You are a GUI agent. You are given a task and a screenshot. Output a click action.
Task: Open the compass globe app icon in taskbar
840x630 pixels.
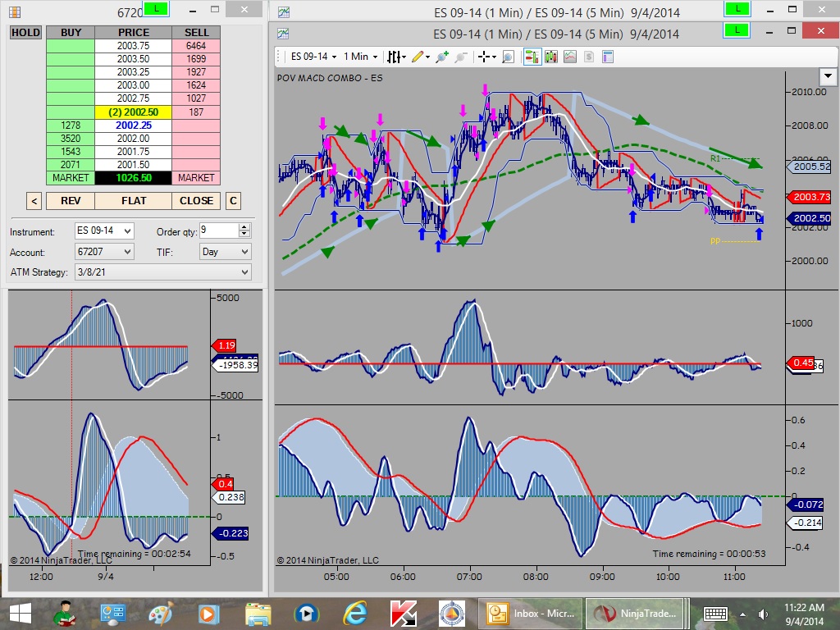coord(452,614)
